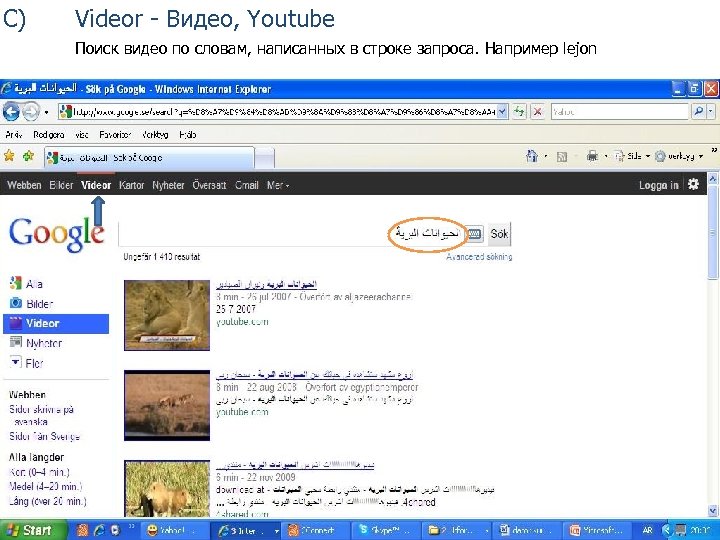Viewport: 720px width, 540px height.
Task: Click Webben in the Google top bar
Action: (24, 185)
